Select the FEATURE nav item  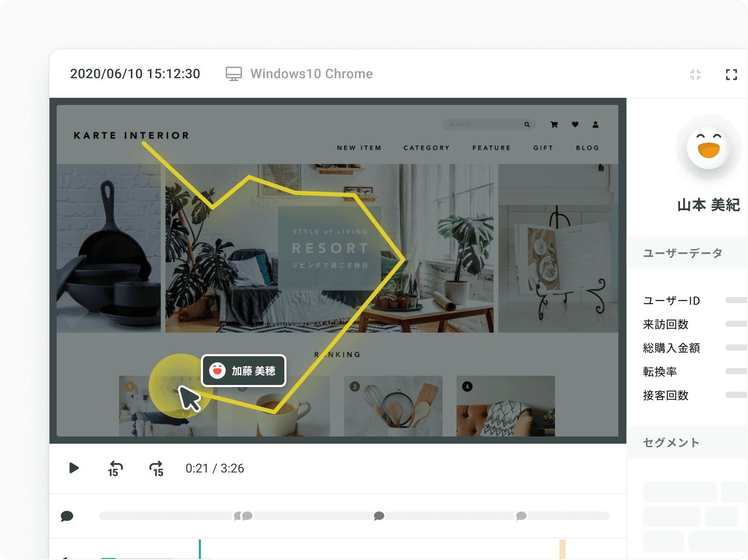pos(491,148)
